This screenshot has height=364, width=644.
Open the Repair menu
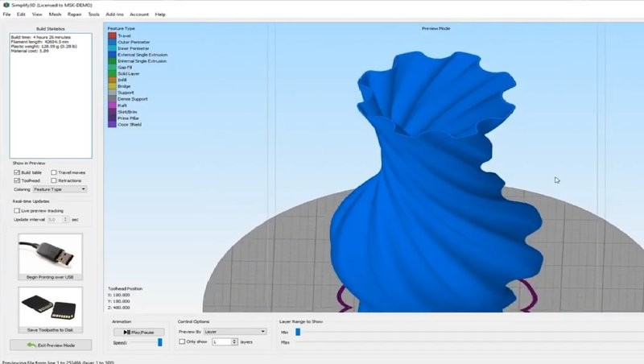click(x=74, y=14)
